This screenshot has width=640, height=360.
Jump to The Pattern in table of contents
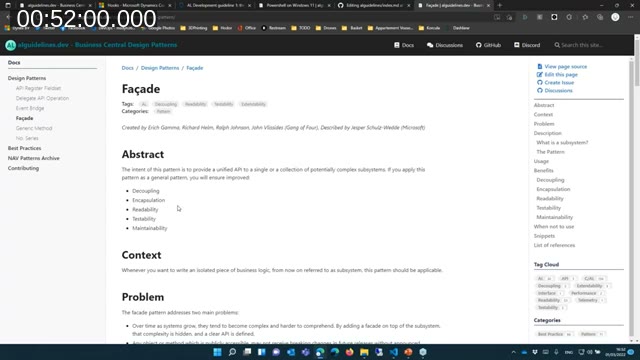[x=550, y=152]
